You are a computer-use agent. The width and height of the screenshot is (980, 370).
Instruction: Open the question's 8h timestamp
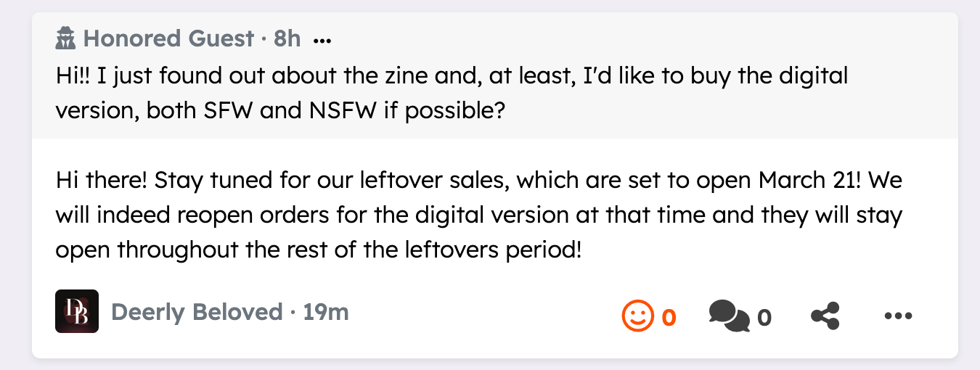287,38
